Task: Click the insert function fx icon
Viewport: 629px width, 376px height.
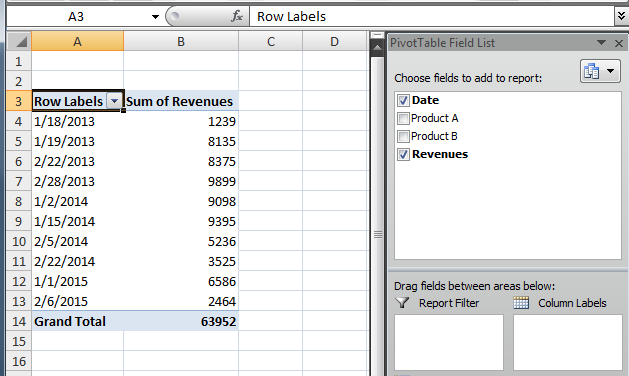Action: [237, 16]
